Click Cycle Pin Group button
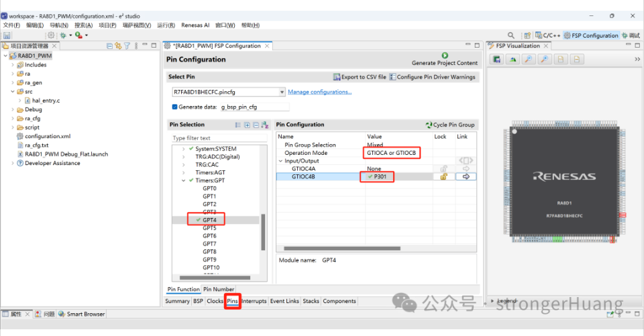The image size is (644, 336). [449, 125]
